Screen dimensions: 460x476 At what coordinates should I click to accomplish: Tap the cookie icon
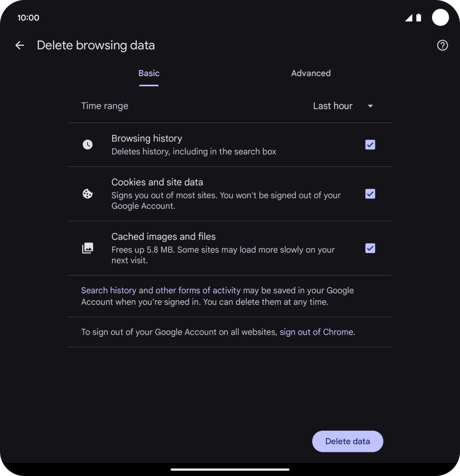point(88,194)
